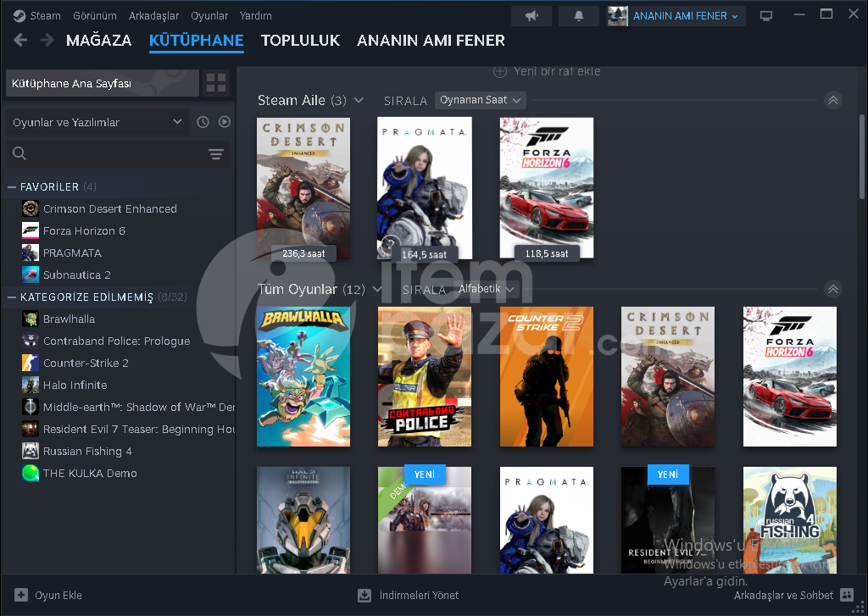868x616 pixels.
Task: Open the Görünüm menu
Action: click(95, 15)
